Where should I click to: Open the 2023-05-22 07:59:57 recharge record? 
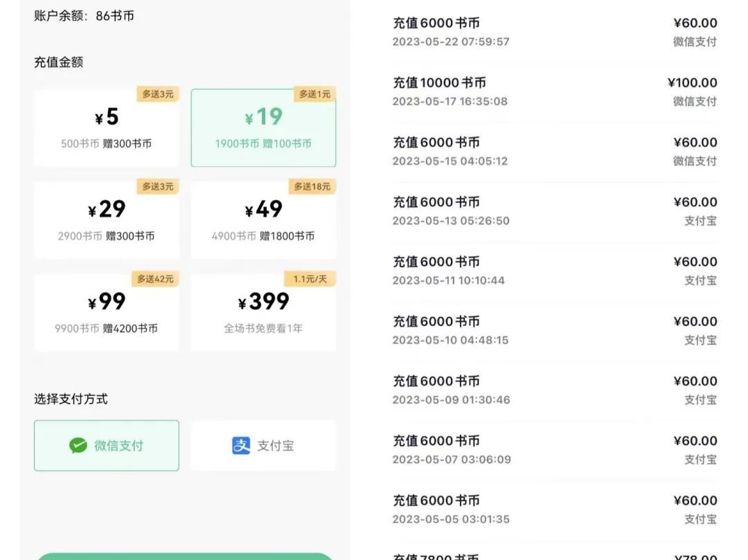pos(554,32)
